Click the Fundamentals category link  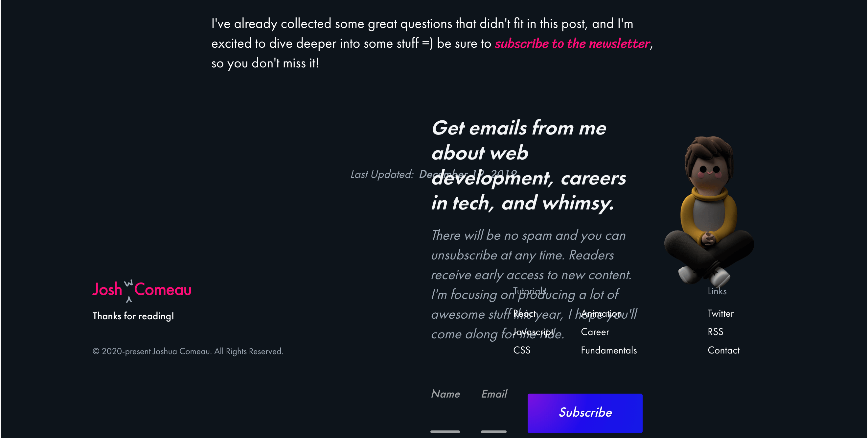[608, 350]
